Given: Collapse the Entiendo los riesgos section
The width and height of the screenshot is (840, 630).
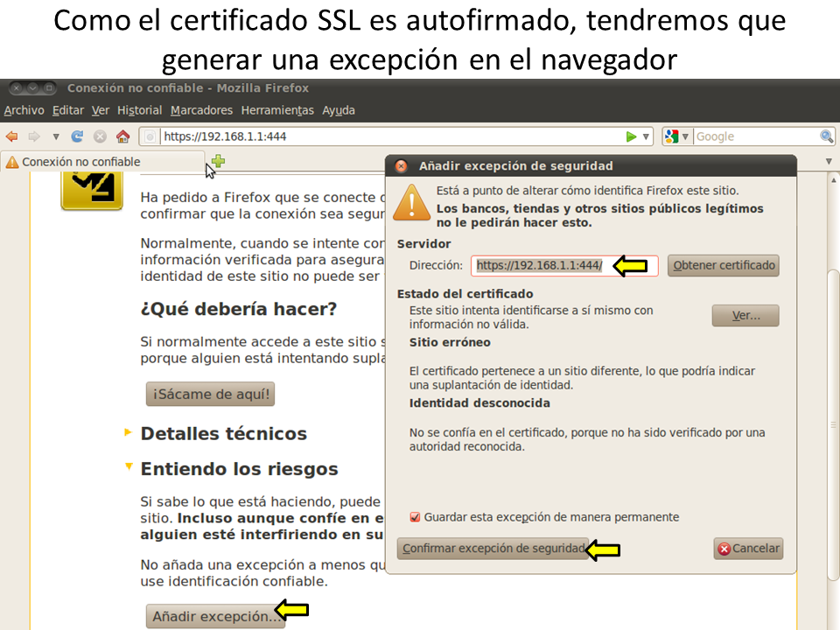Looking at the screenshot, I should click(x=129, y=468).
